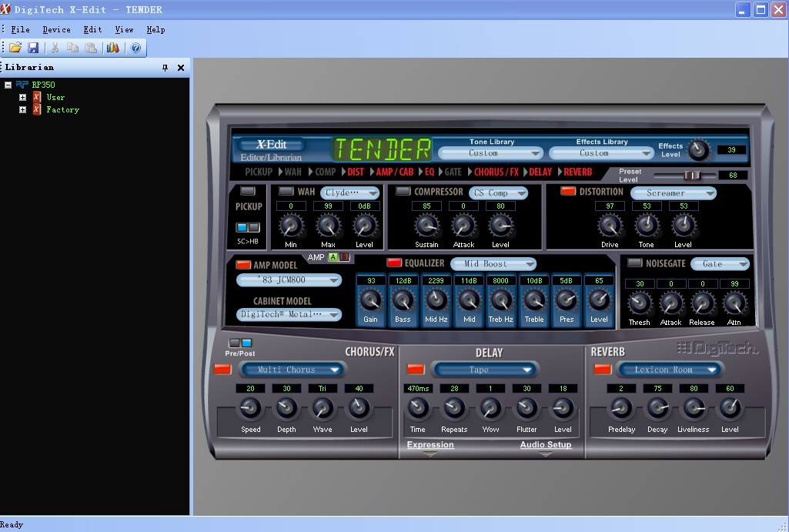Toggle the Equalizer on/off
Screen dimensions: 789x532
[x=394, y=263]
